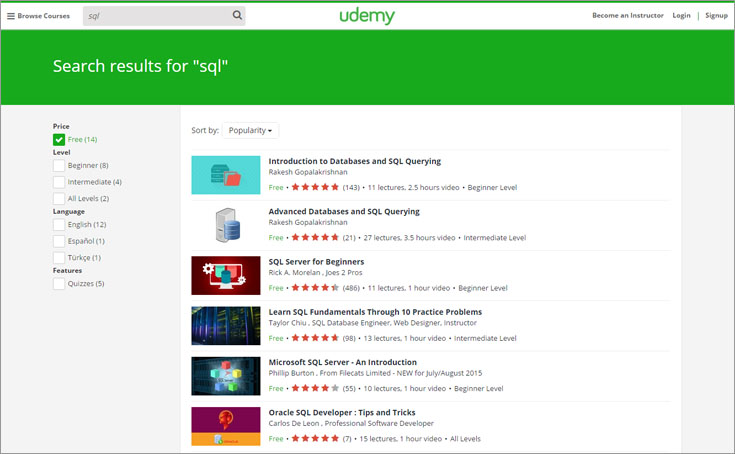Open Advanced Databases and SQL Querying title
The width and height of the screenshot is (735, 454).
[x=344, y=211]
